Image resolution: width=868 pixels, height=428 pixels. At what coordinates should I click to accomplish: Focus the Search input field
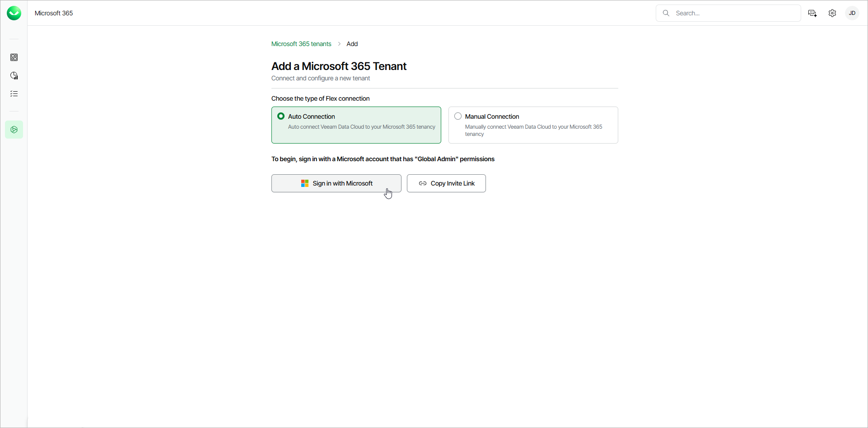(728, 13)
